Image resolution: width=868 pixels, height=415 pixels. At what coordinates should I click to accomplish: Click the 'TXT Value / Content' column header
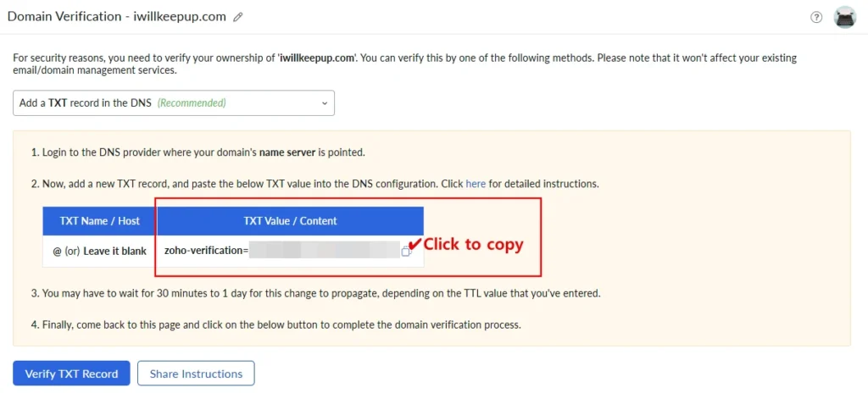290,221
